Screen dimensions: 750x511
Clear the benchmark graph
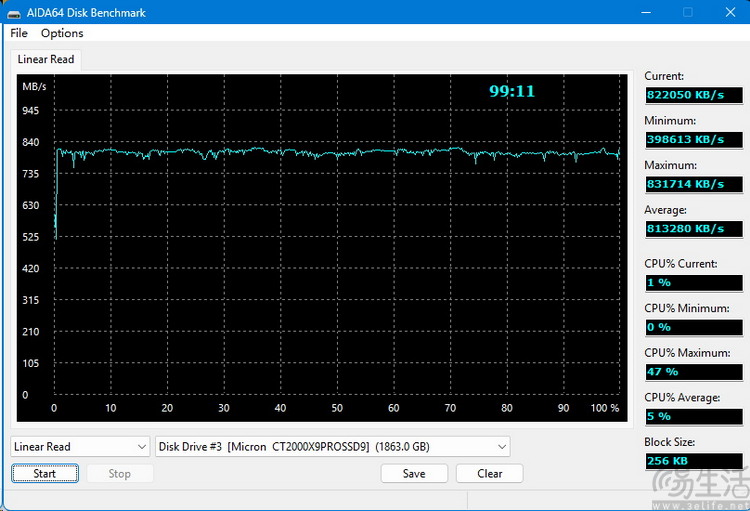pos(490,473)
